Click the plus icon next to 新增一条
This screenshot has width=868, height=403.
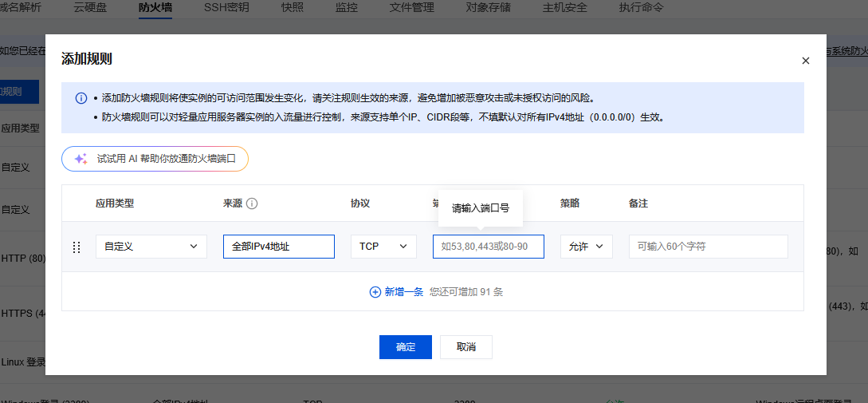(x=375, y=291)
